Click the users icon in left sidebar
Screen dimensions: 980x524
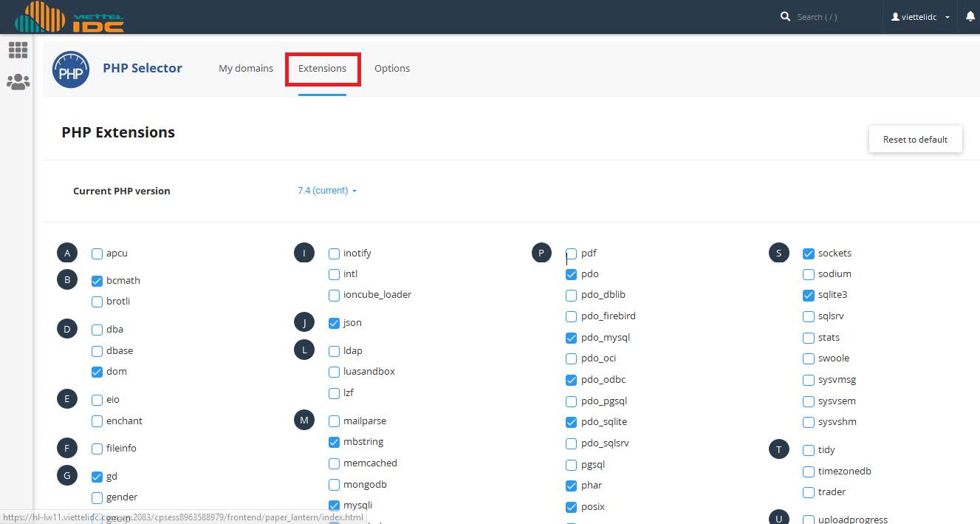pyautogui.click(x=18, y=82)
